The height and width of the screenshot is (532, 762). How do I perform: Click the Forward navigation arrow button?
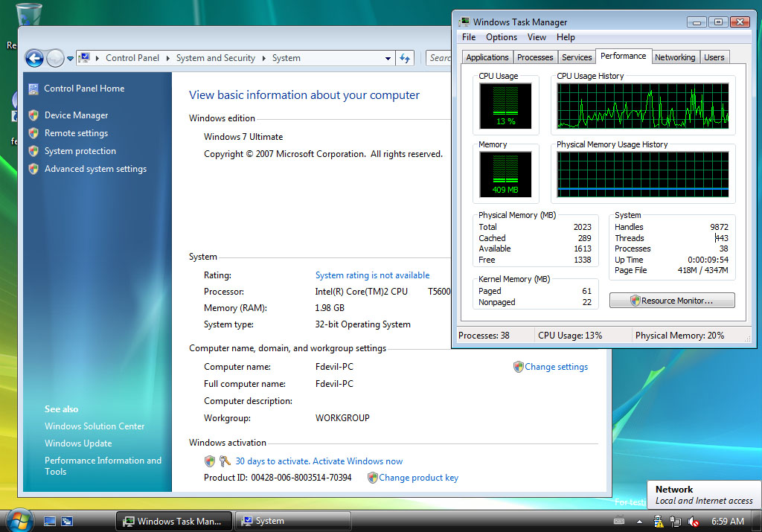click(x=55, y=58)
